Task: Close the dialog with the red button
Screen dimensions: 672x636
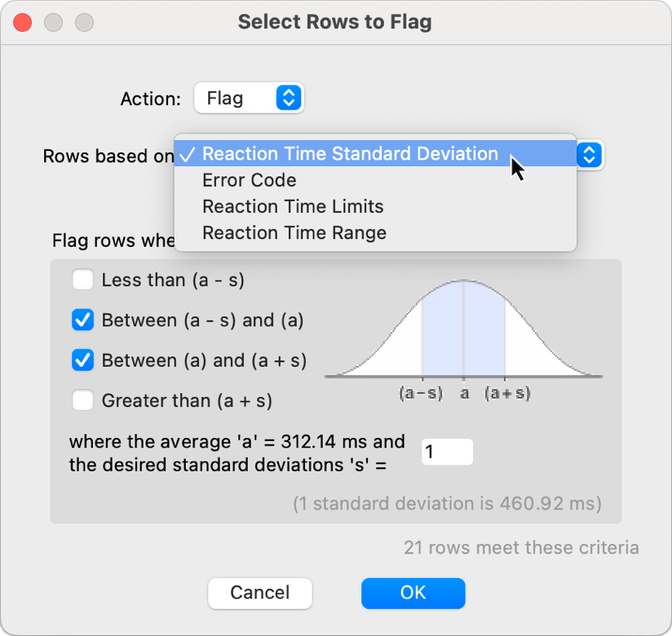Action: coord(22,22)
